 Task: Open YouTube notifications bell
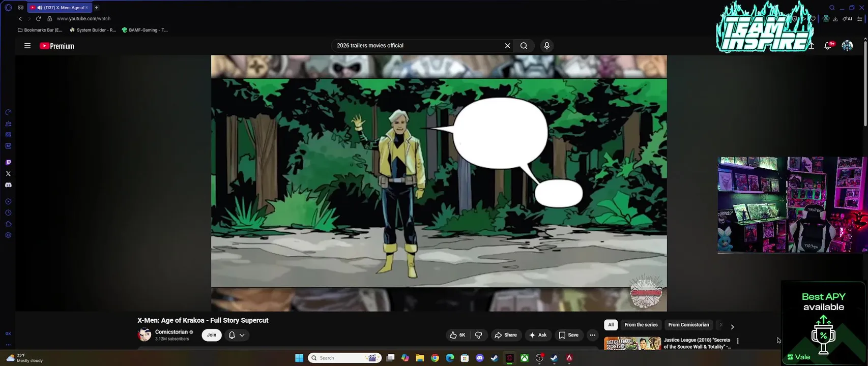coord(828,46)
